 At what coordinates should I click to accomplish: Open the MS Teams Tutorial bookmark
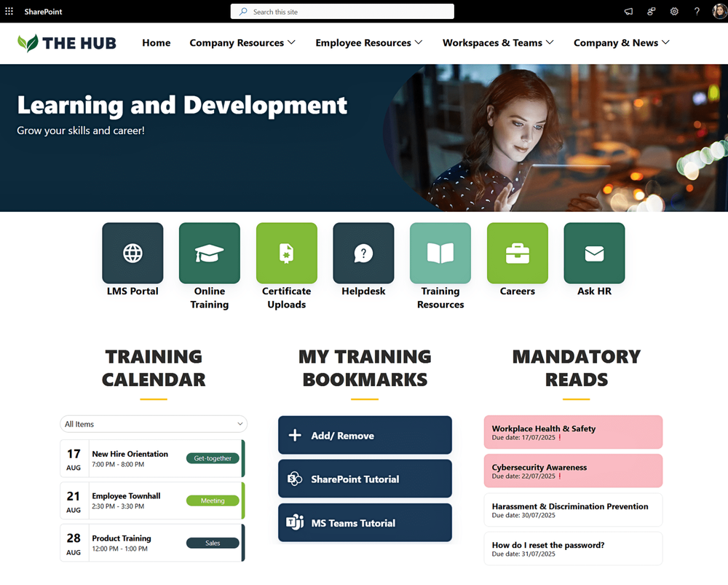coord(365,522)
